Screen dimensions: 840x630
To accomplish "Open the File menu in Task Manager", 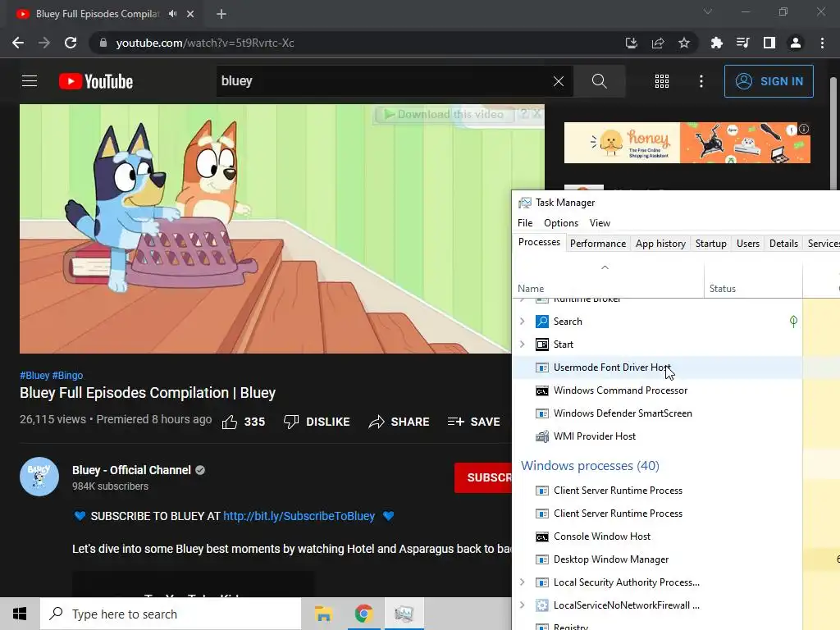I will pyautogui.click(x=525, y=223).
